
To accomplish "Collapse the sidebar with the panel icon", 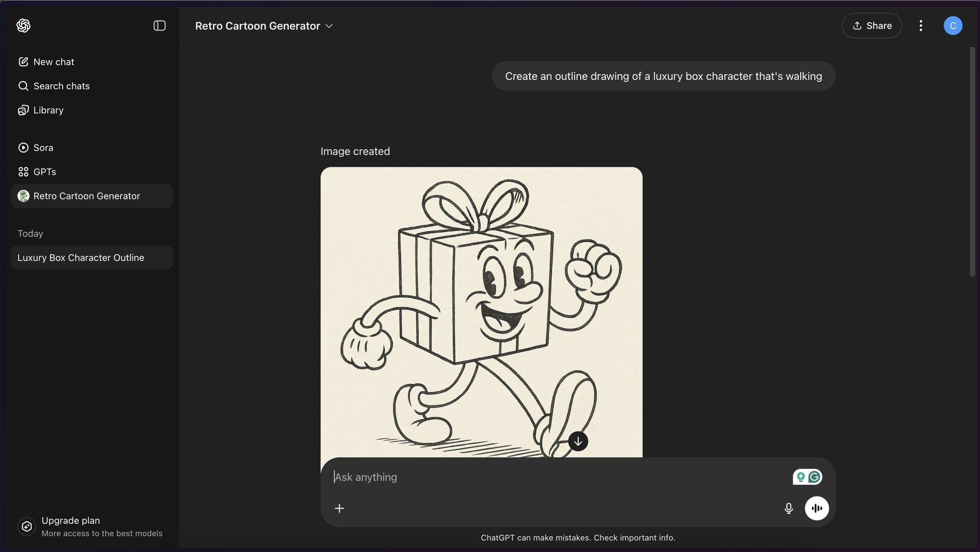I will [159, 25].
